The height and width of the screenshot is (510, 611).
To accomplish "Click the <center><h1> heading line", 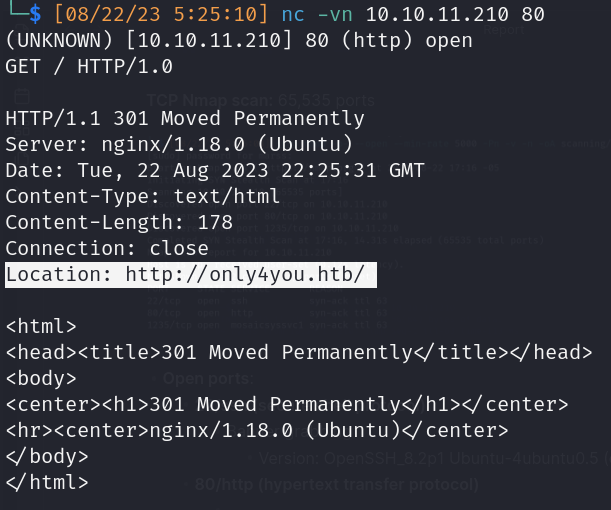I will tap(287, 404).
